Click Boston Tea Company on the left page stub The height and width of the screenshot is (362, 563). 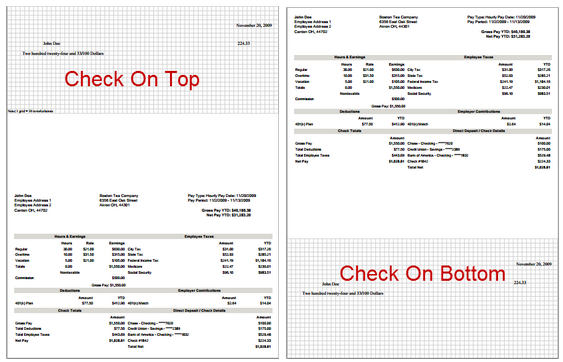point(119,196)
